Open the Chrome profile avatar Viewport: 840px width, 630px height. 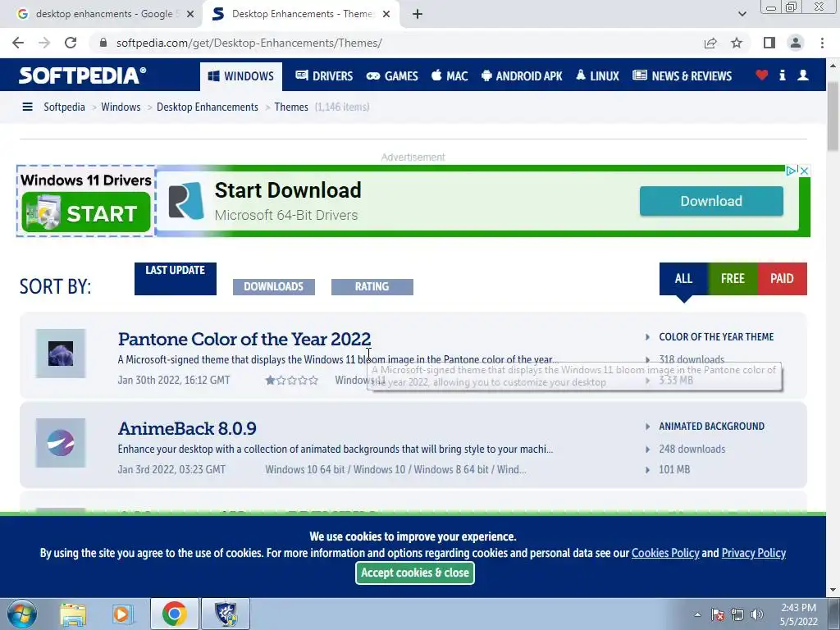click(796, 43)
